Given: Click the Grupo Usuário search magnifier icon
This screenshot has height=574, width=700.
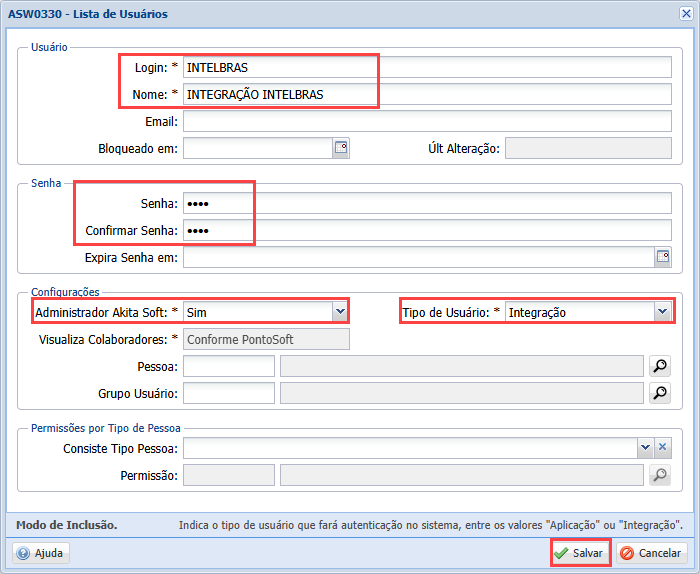Looking at the screenshot, I should tap(660, 393).
